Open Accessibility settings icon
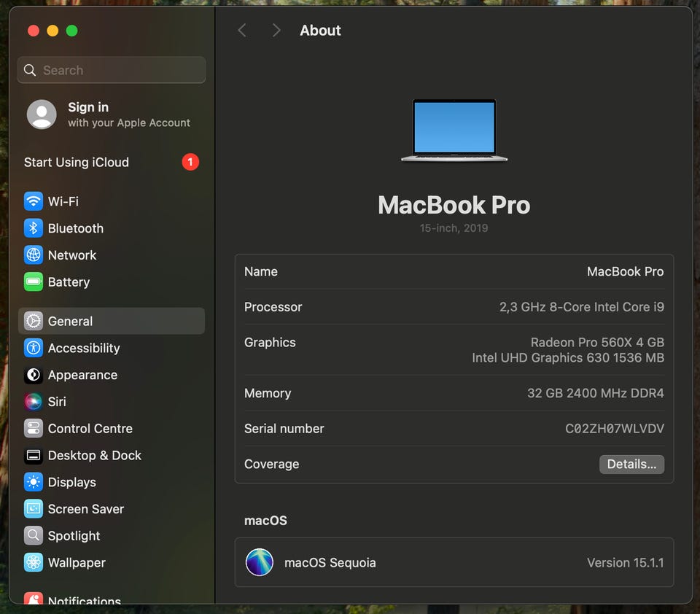The image size is (700, 614). point(34,348)
